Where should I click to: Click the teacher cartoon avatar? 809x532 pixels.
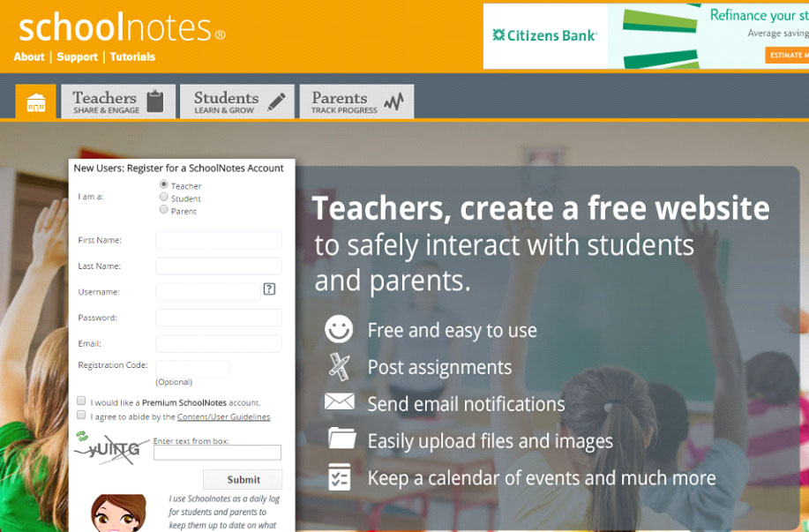coord(119,513)
